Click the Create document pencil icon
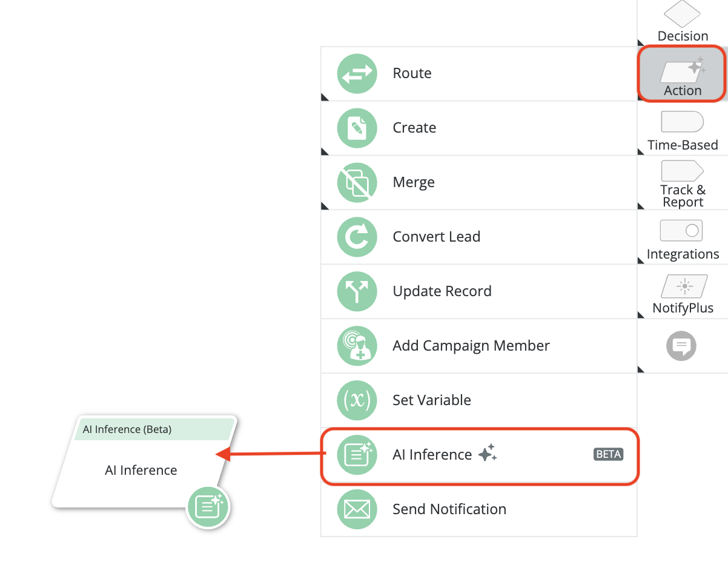 tap(357, 128)
